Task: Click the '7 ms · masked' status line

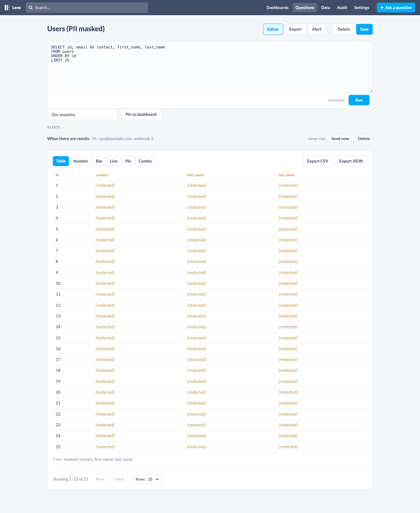Action: pos(93,459)
